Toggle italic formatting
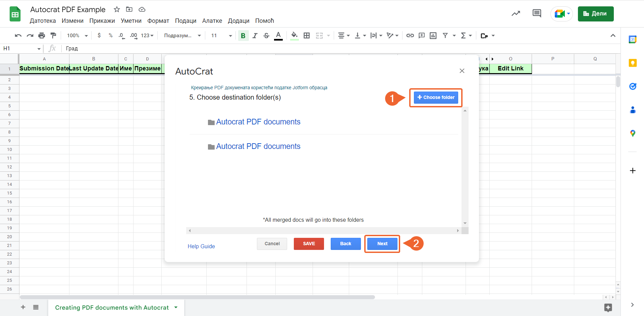The height and width of the screenshot is (316, 644). pyautogui.click(x=255, y=36)
